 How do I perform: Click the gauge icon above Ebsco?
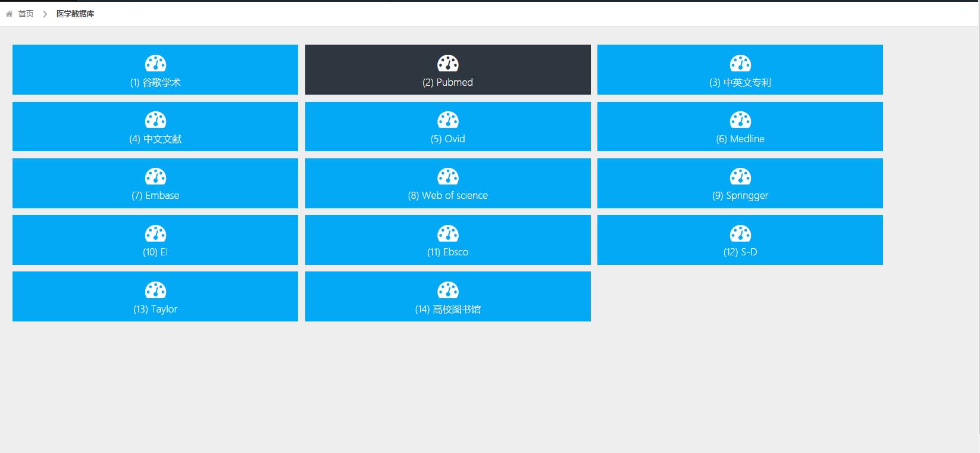pyautogui.click(x=448, y=233)
